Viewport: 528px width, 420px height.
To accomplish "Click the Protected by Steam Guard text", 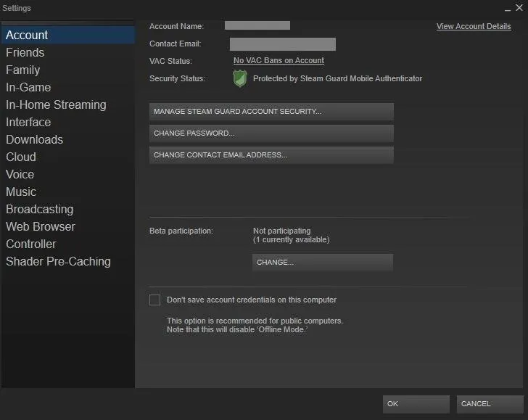I will coord(337,78).
